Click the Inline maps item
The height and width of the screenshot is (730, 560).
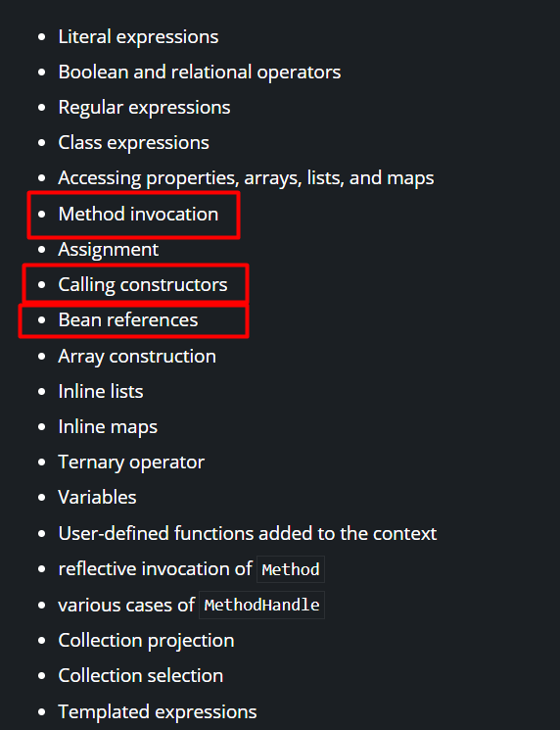[108, 427]
